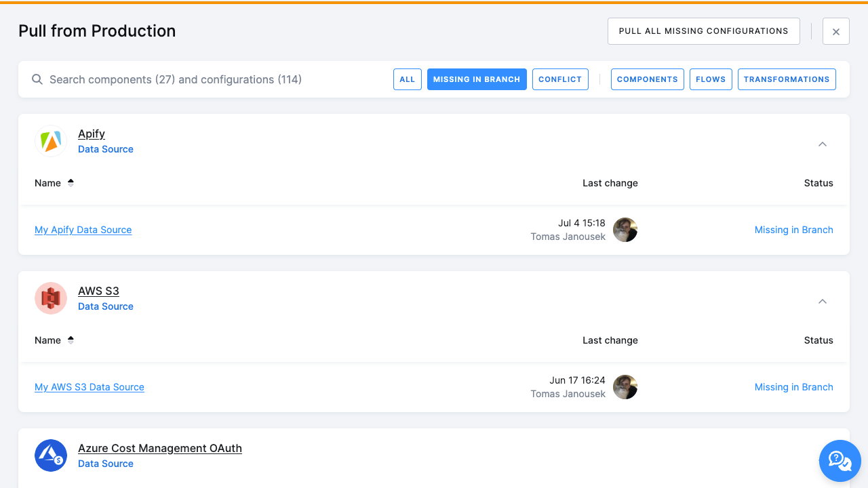Click the Apify component logo icon
This screenshot has height=488, width=868.
point(51,141)
